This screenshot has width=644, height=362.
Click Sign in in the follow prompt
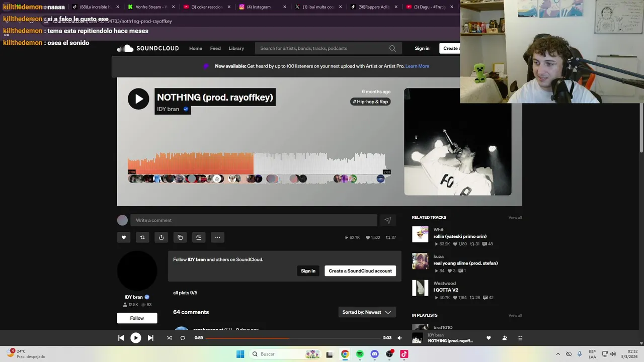coord(308,271)
